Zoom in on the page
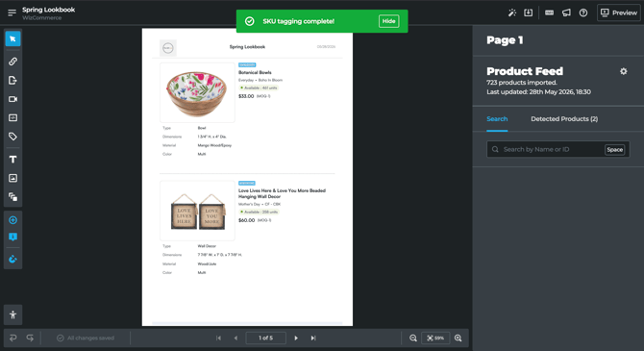Image resolution: width=644 pixels, height=351 pixels. [458, 338]
